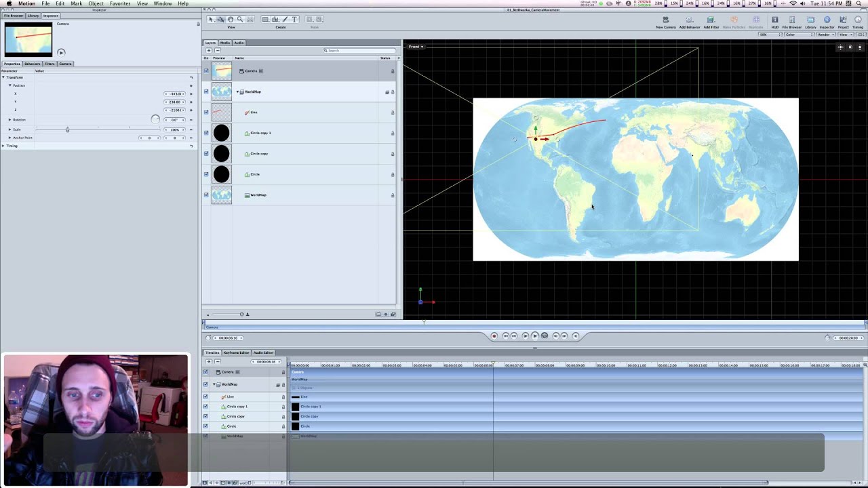The height and width of the screenshot is (488, 868).
Task: Click the Layers search field
Action: [x=359, y=50]
